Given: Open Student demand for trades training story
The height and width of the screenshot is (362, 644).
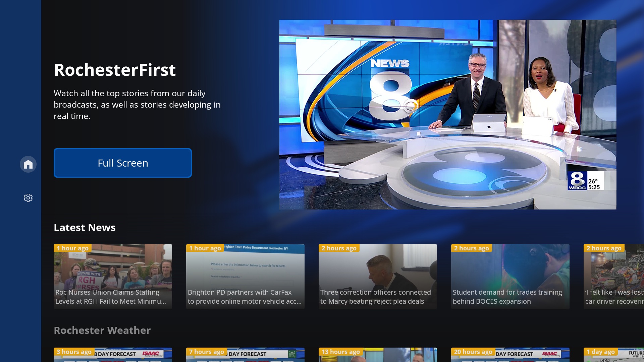Looking at the screenshot, I should (510, 277).
